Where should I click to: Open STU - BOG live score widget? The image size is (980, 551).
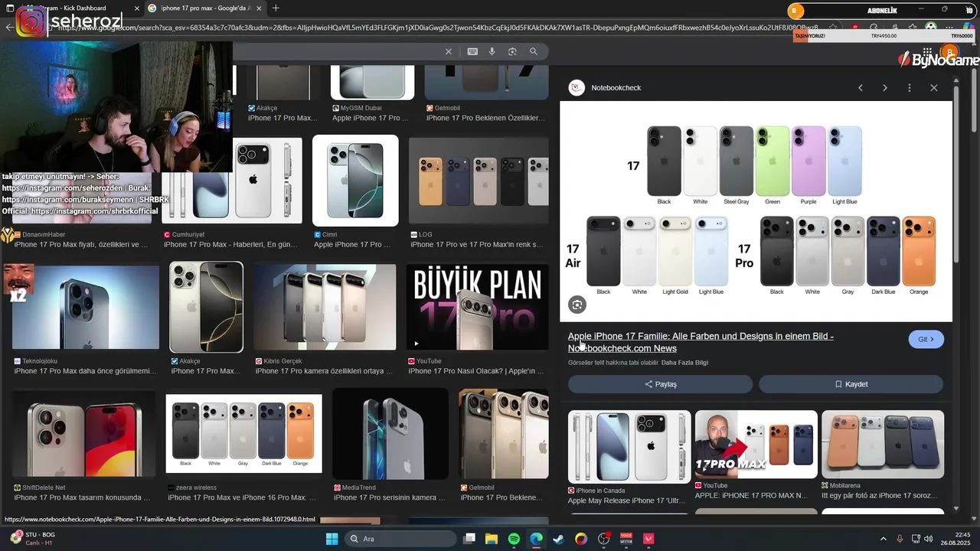(x=34, y=539)
